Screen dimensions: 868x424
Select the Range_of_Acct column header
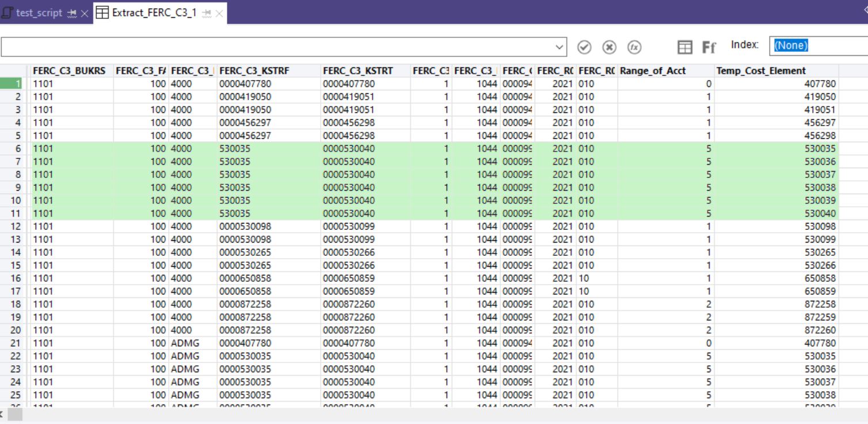click(x=653, y=71)
